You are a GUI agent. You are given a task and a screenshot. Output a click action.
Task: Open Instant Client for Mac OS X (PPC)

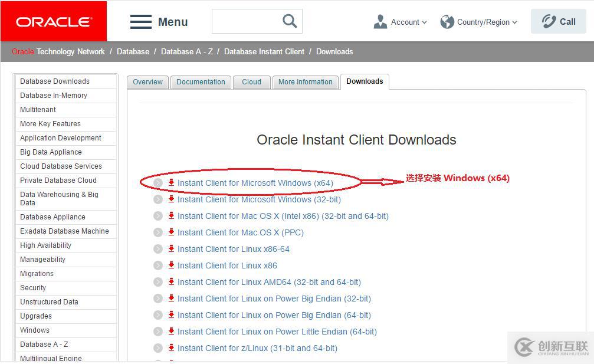tap(241, 232)
